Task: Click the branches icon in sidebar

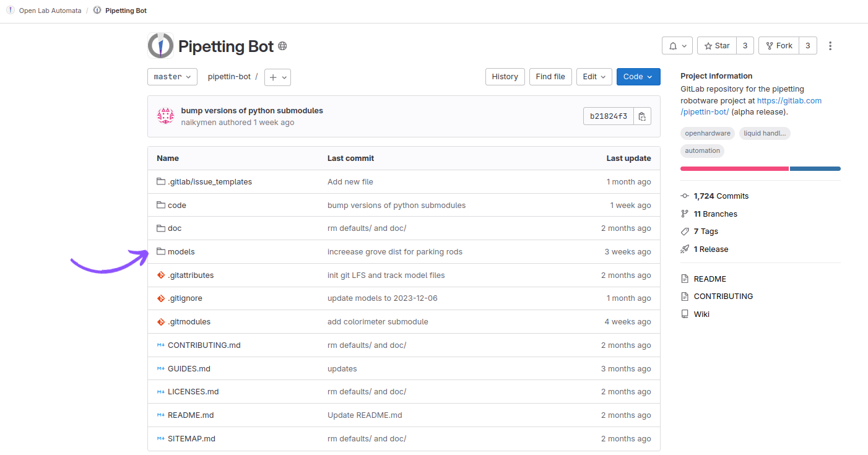Action: (x=685, y=214)
